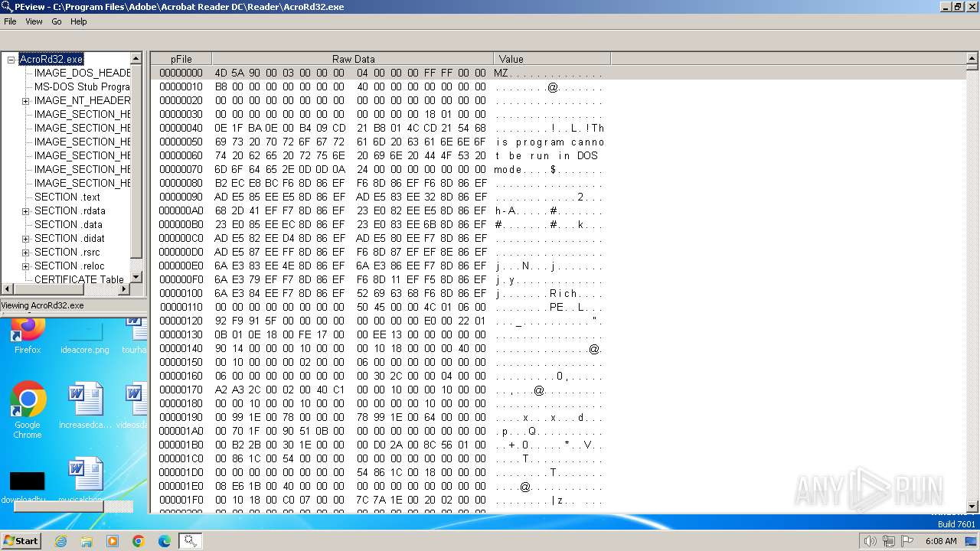Open Windows Media Player taskbar icon
Screen dimensions: 980x551
pos(113,541)
